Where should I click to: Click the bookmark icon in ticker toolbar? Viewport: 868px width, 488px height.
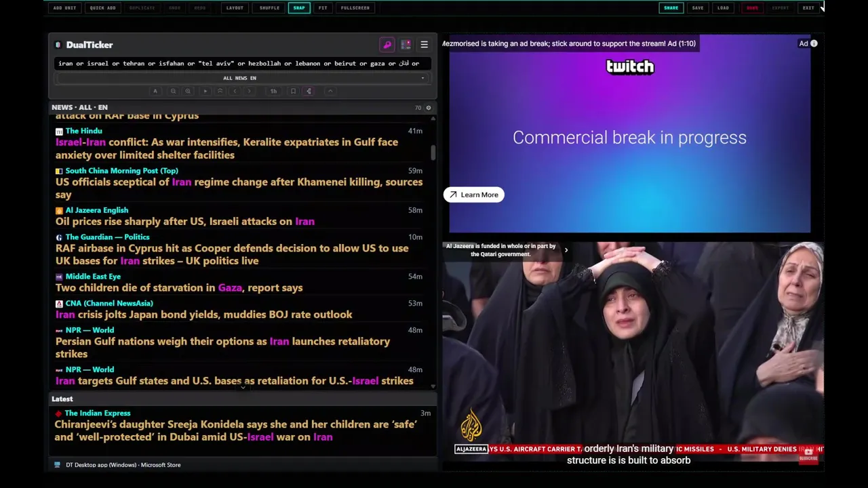pyautogui.click(x=293, y=91)
